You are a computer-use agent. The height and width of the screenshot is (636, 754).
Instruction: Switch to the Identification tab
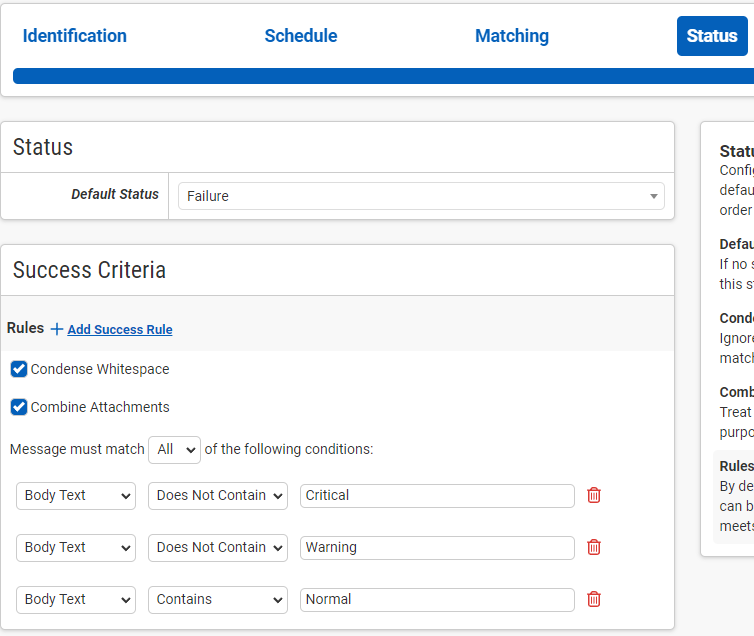(x=75, y=36)
